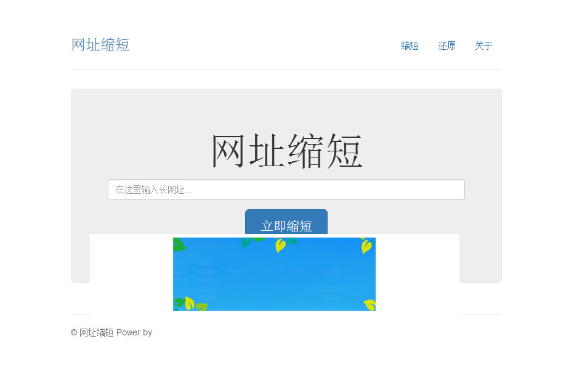This screenshot has height=392, width=569.
Task: Select the 缩短 link in top navigation
Action: pyautogui.click(x=409, y=46)
